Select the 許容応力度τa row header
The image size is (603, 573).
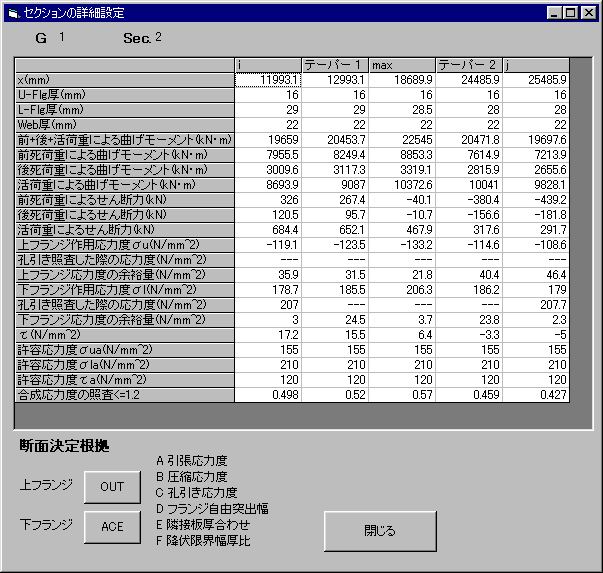125,380
